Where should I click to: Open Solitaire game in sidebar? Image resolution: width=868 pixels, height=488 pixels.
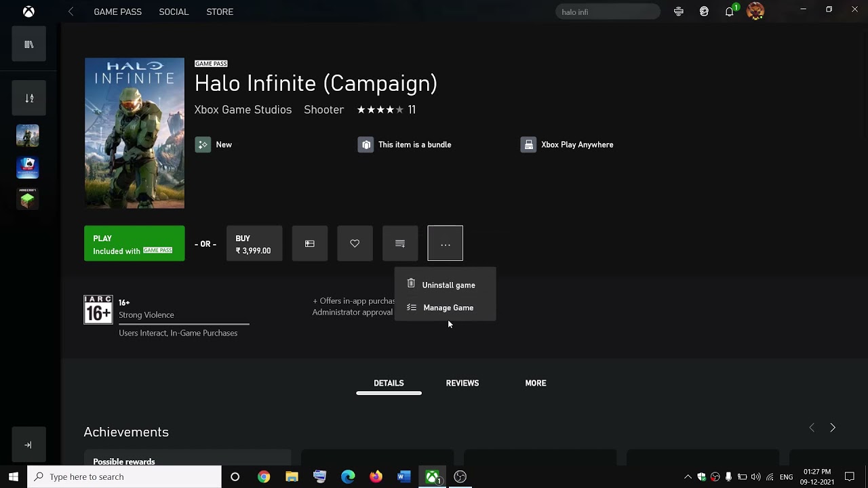point(28,167)
